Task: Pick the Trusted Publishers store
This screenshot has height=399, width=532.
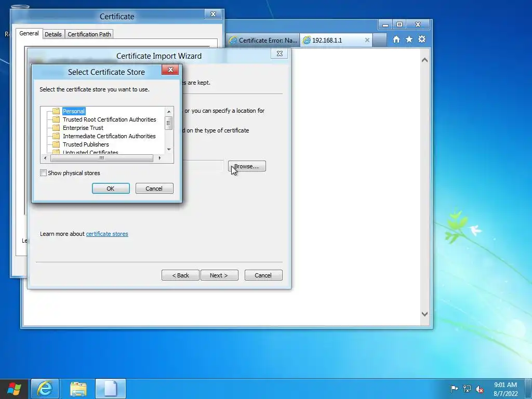Action: 86,144
